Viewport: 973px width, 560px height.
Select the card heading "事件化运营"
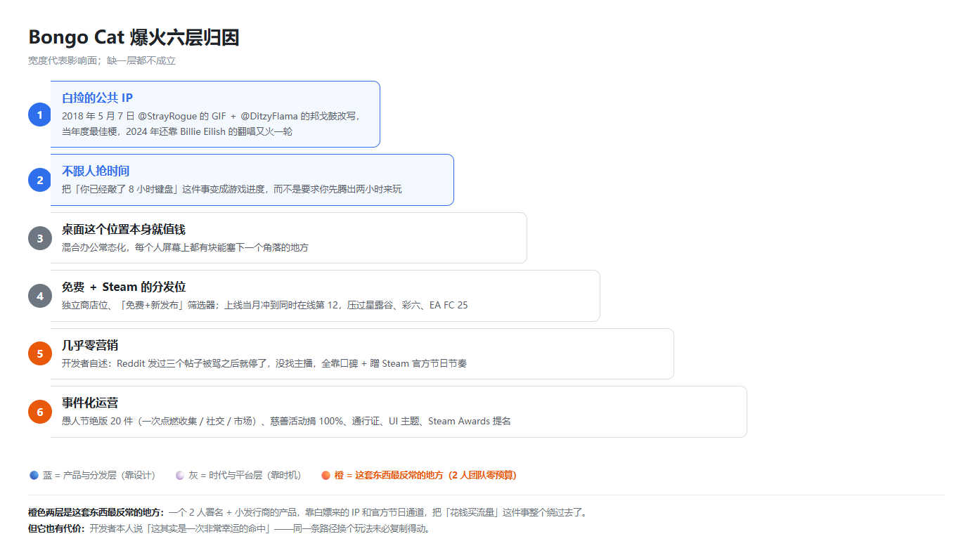[90, 403]
